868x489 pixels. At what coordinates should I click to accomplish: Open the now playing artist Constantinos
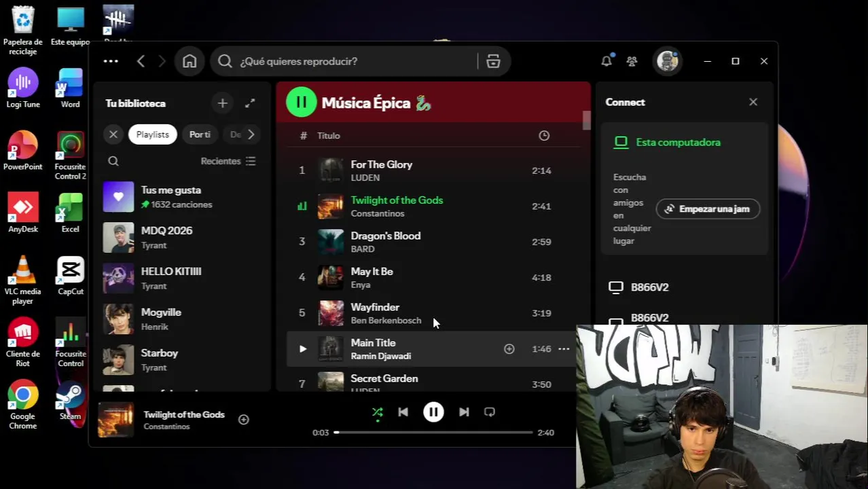(x=166, y=427)
